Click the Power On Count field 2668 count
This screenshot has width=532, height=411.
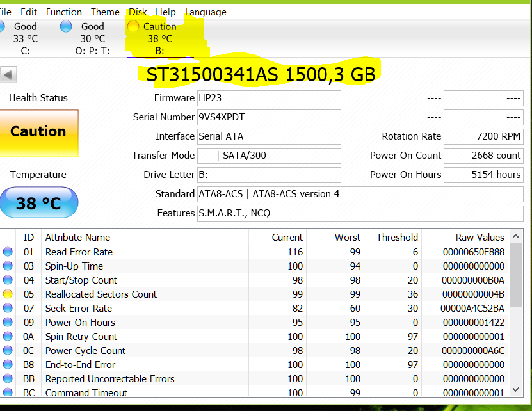(x=483, y=156)
